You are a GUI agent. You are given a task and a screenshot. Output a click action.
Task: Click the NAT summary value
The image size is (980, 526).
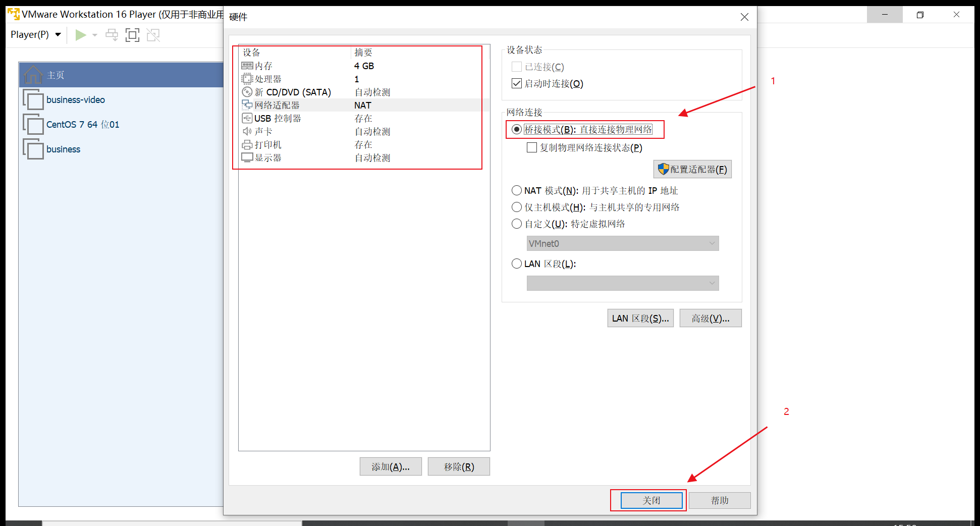coord(363,106)
